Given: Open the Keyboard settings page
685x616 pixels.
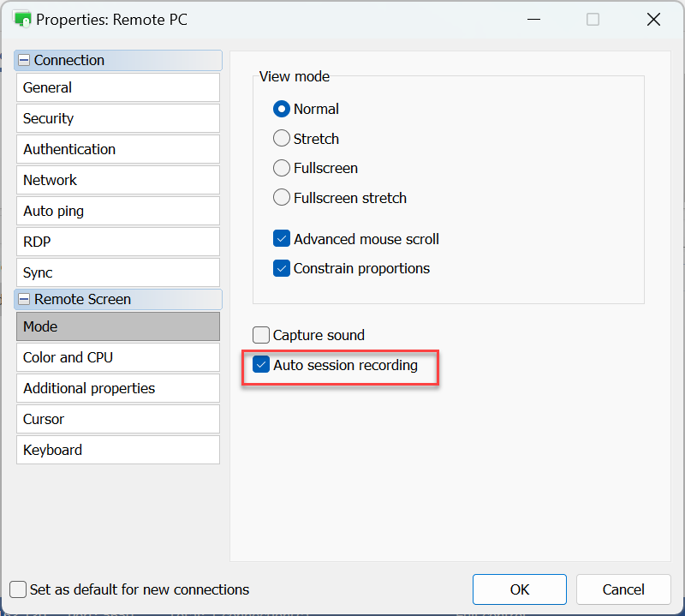Looking at the screenshot, I should point(117,450).
